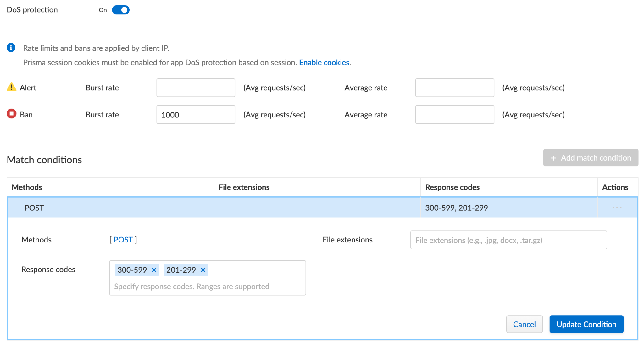Remove the 201-299 response code tag

[203, 270]
